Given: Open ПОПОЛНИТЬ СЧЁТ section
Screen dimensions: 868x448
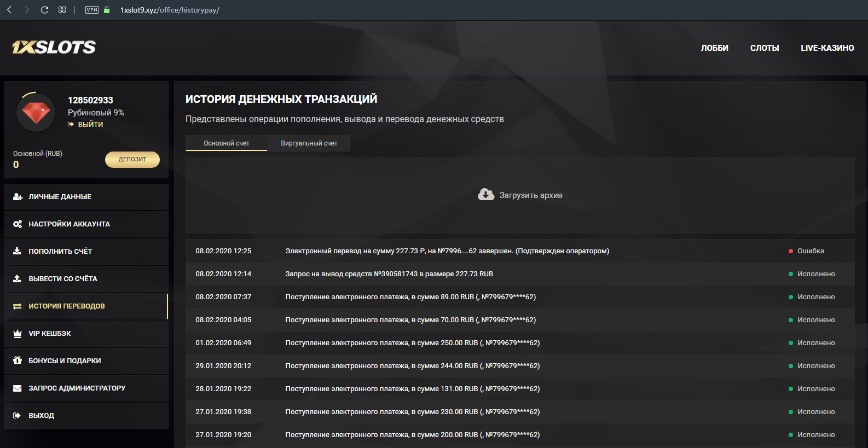Looking at the screenshot, I should (x=86, y=252).
